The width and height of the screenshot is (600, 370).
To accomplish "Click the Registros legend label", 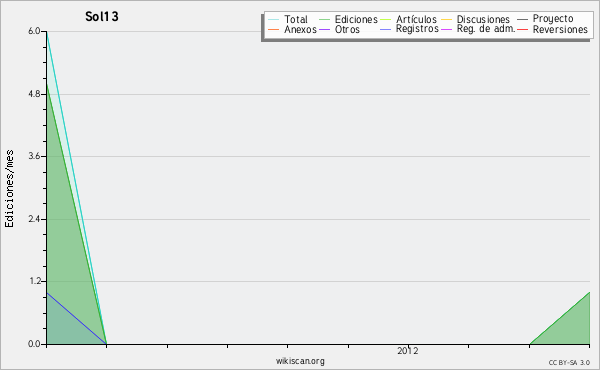I will pos(417,29).
